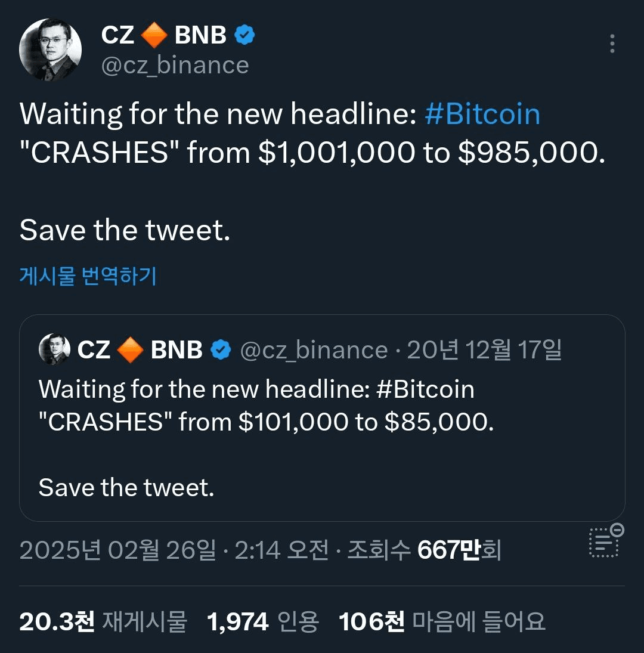The image size is (644, 653).
Task: Click the 조회수 667만회 view count
Action: 424,550
